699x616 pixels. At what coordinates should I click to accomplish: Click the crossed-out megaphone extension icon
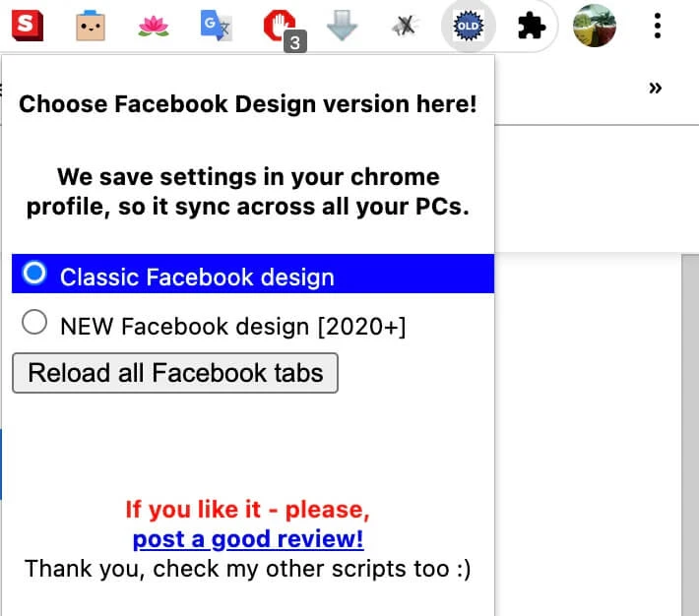(x=404, y=27)
